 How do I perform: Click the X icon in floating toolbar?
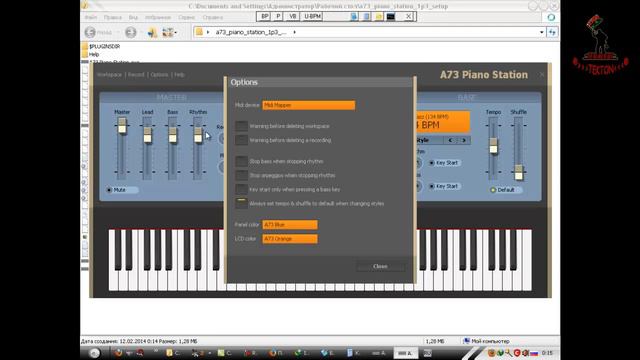(x=408, y=16)
